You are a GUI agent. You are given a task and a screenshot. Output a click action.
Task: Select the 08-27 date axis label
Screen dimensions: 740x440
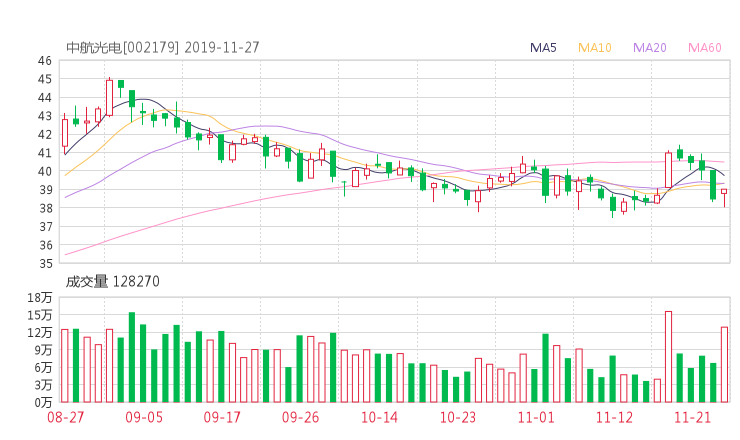[x=66, y=417]
